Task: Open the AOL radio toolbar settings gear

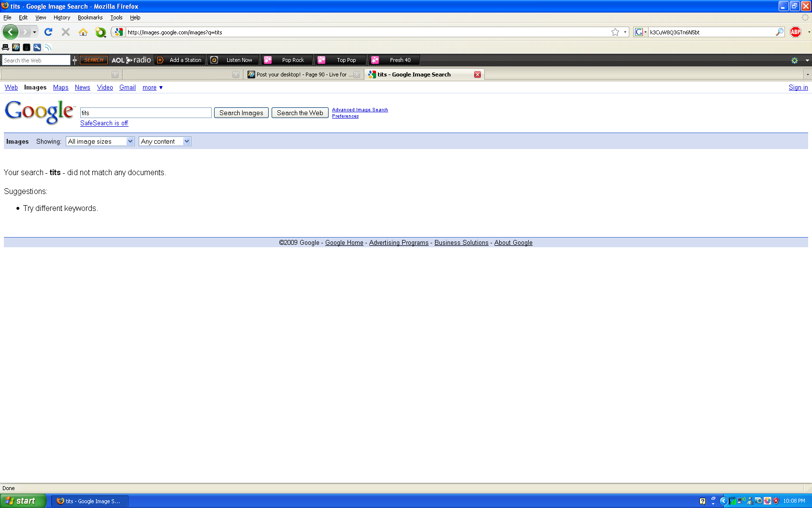Action: tap(795, 60)
